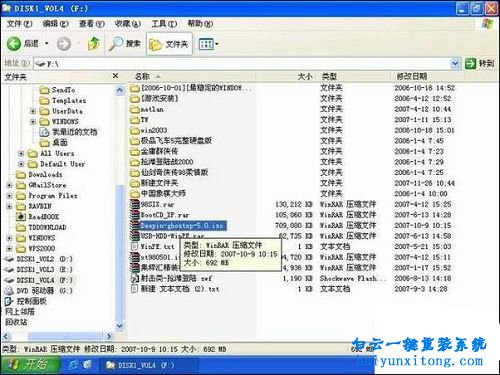500x375 pixels.
Task: Select the 金庸群侠传 folder
Action: 154,151
